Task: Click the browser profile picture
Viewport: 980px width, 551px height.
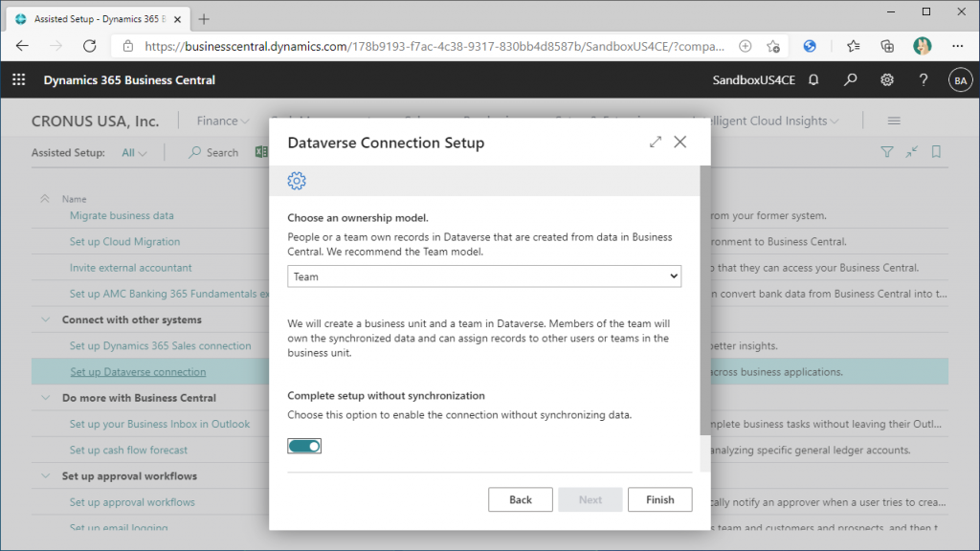Action: click(x=922, y=46)
